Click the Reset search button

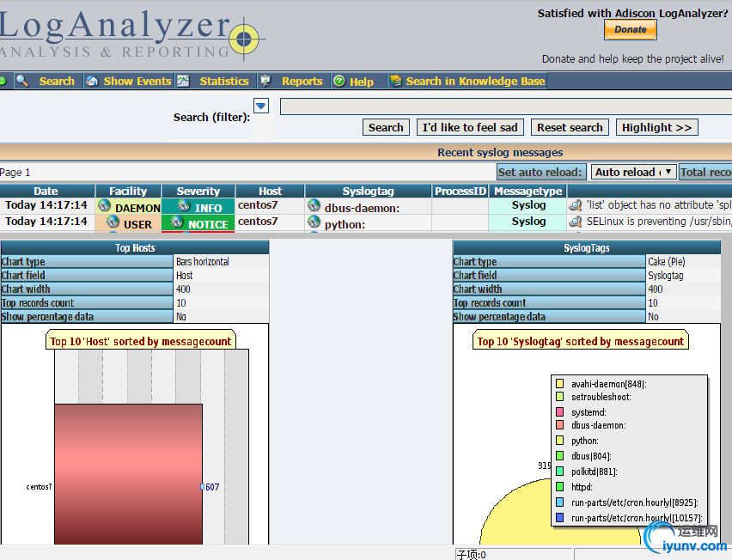pos(570,127)
